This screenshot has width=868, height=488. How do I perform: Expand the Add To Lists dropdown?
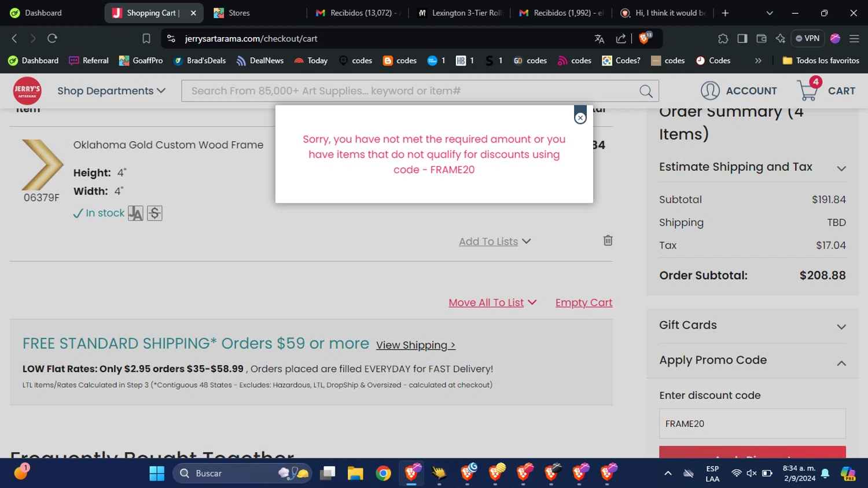(495, 241)
